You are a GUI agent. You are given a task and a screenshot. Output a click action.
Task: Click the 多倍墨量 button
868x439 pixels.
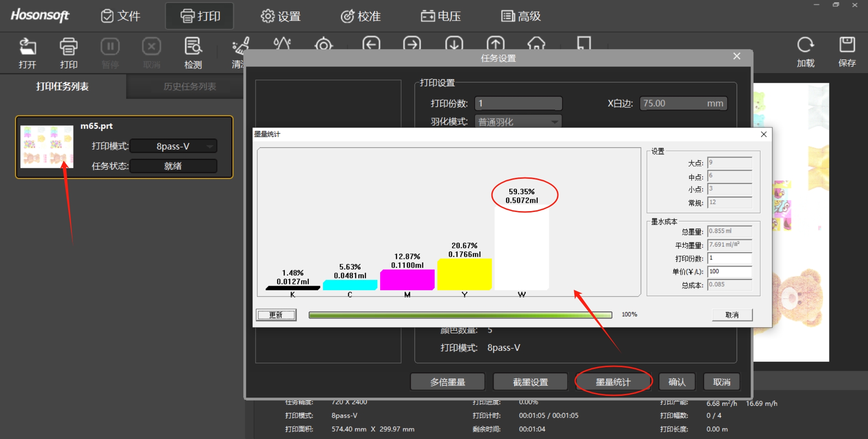pos(447,382)
